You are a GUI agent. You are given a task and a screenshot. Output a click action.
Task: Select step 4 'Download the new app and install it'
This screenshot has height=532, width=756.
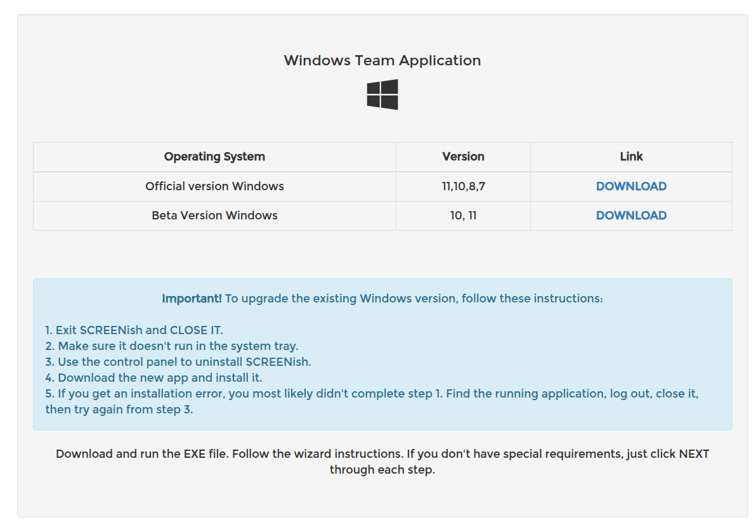coord(154,378)
